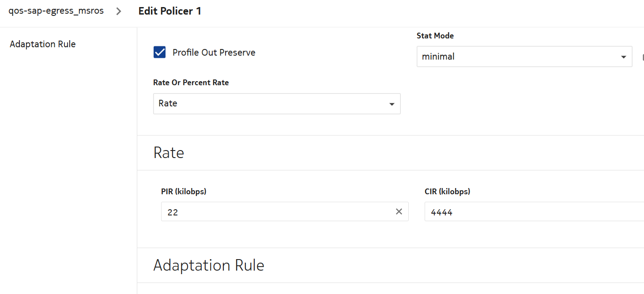
Task: Clear the PIR field with the X icon
Action: click(399, 212)
